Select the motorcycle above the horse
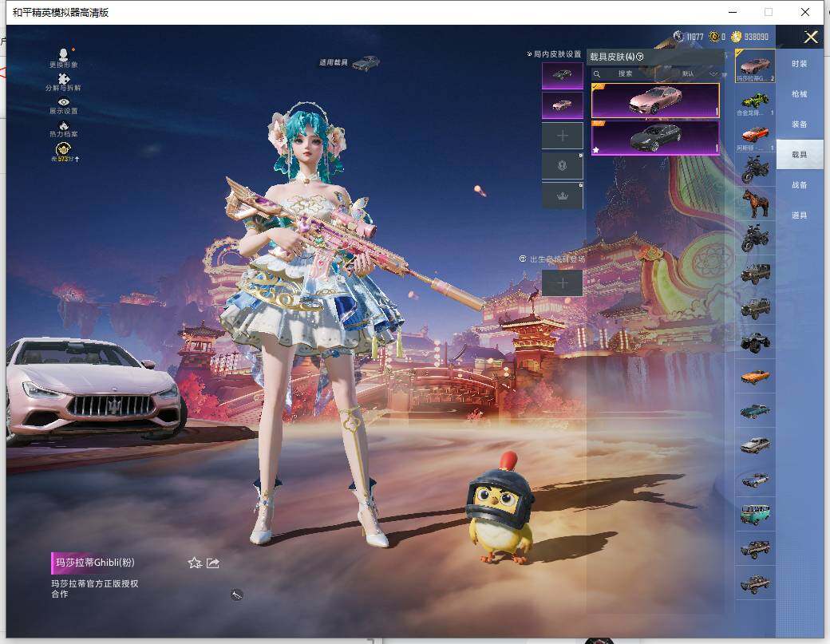Viewport: 830px width, 644px height. (x=755, y=170)
